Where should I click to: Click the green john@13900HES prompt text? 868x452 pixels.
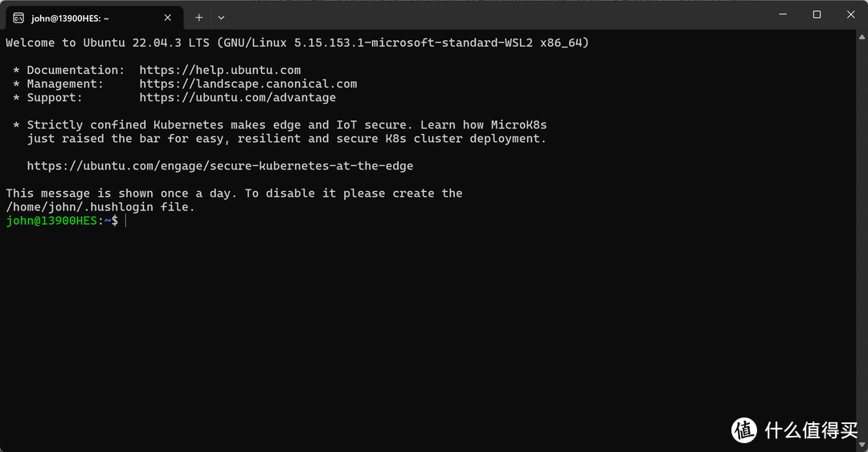[x=51, y=221]
